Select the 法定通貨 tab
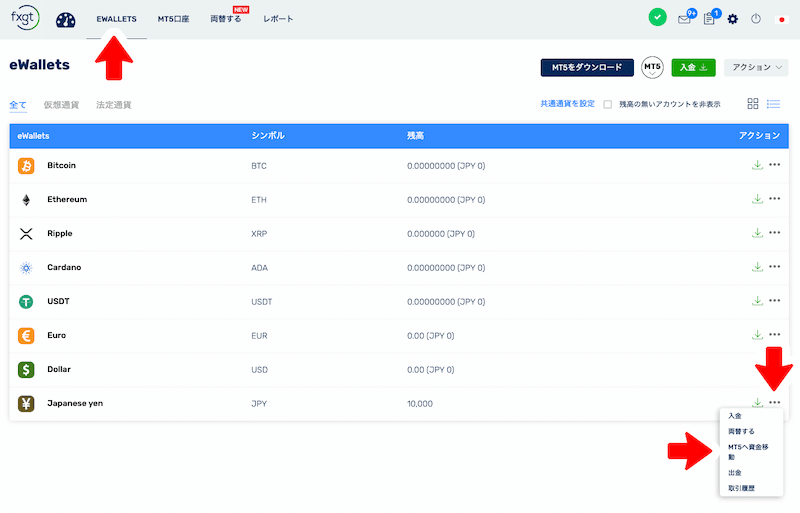The image size is (800, 513). click(114, 105)
